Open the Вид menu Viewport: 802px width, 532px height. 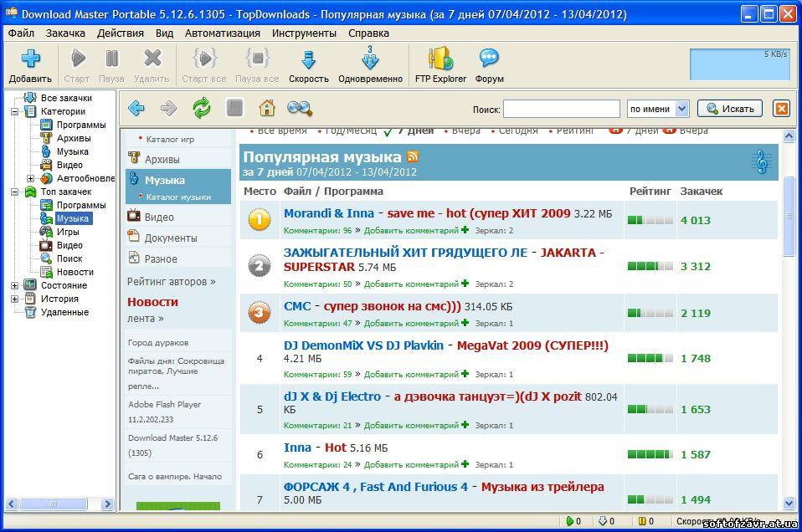pos(164,33)
